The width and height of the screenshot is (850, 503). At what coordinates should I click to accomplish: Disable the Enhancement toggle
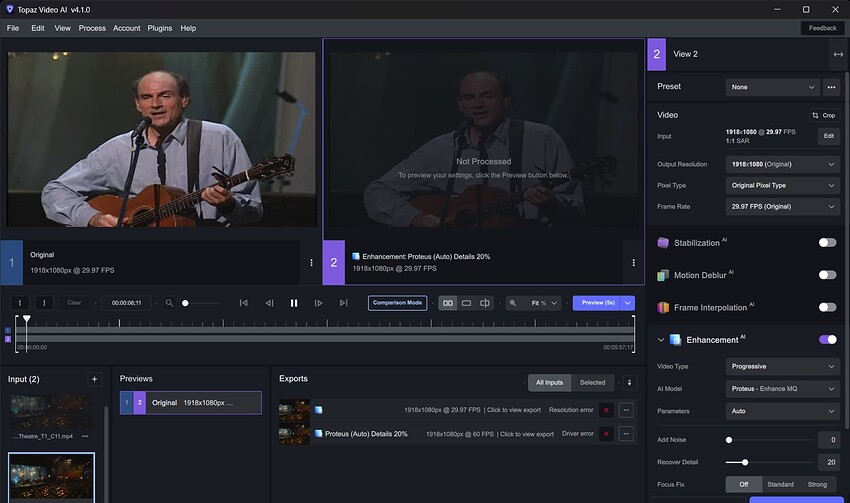pyautogui.click(x=827, y=340)
